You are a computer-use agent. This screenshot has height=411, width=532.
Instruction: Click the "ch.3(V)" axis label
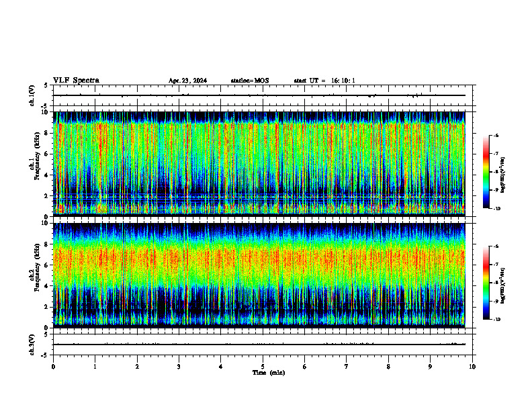pos(32,345)
